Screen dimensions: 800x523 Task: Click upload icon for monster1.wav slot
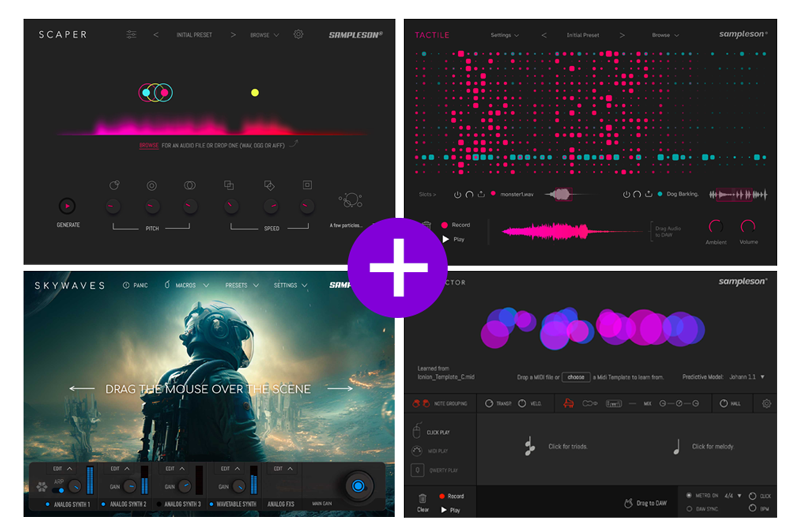tap(481, 194)
